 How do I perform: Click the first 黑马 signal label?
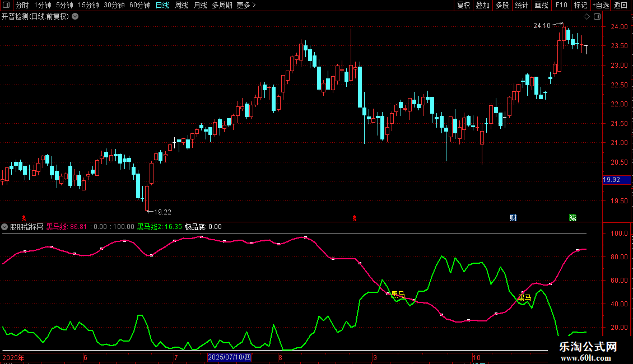point(398,295)
